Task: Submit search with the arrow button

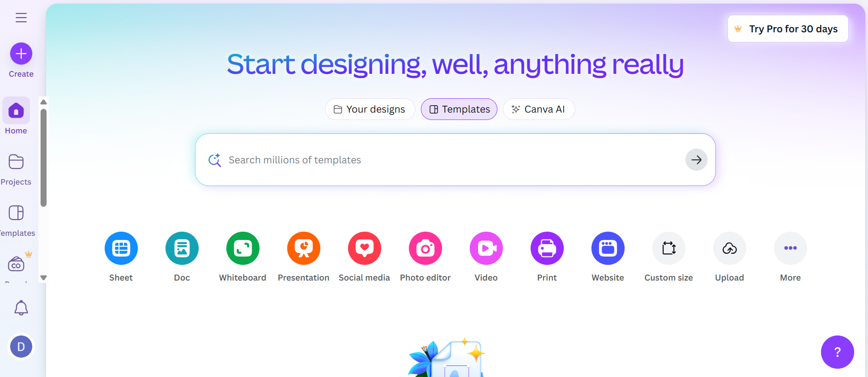Action: pos(696,160)
